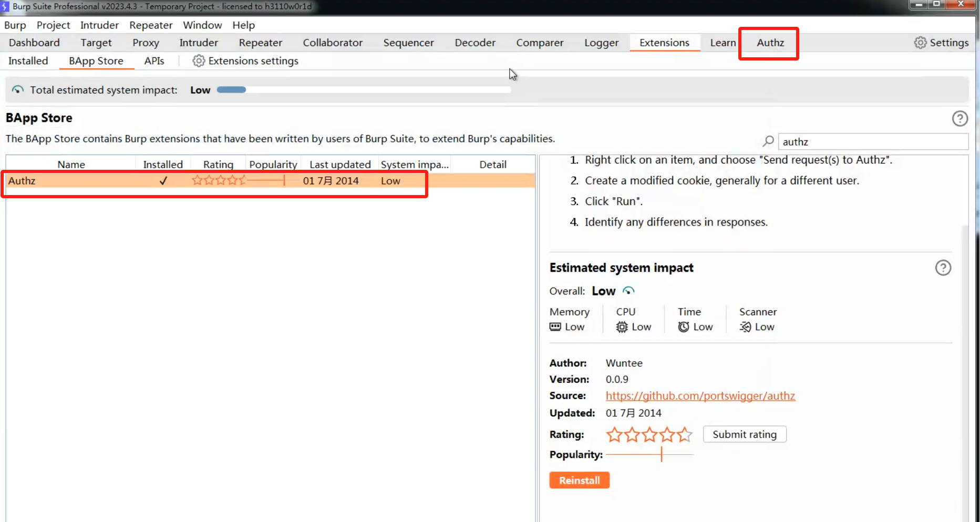Viewport: 980px width, 522px height.
Task: Click the Extensions settings gear icon
Action: (x=199, y=61)
